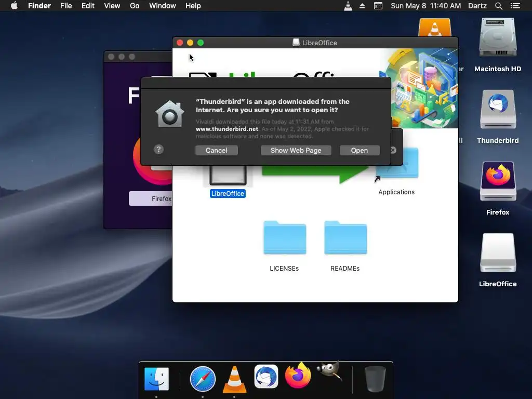This screenshot has width=532, height=399.
Task: Select VLC disk image on desktop
Action: pyautogui.click(x=435, y=28)
